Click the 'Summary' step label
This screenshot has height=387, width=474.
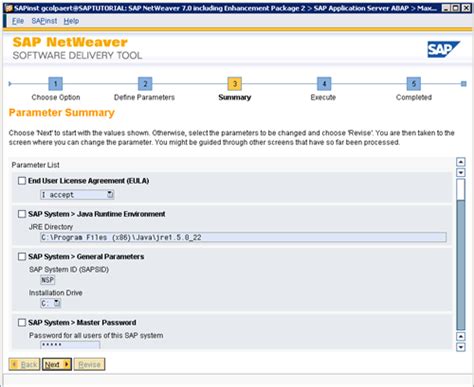click(235, 97)
